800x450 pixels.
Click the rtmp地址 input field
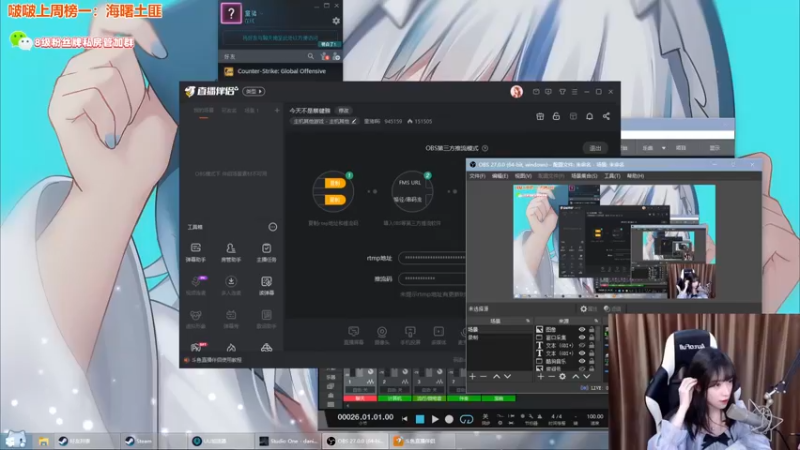pyautogui.click(x=433, y=258)
